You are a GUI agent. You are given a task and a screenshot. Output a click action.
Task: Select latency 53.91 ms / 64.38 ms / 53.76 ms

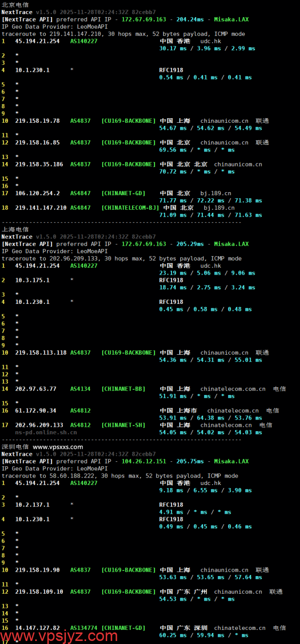210,418
